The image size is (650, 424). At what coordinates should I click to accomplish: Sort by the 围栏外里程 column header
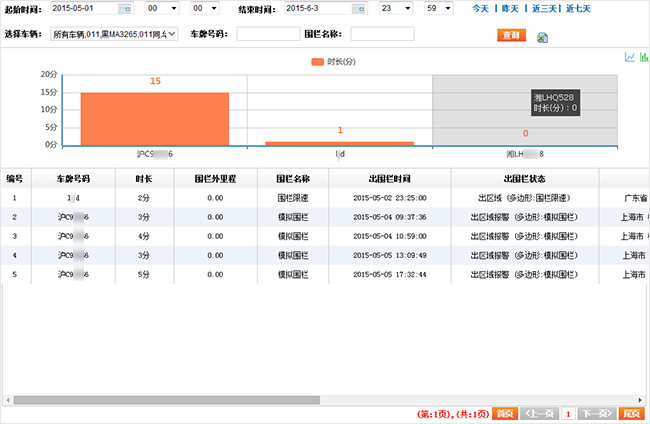click(x=216, y=179)
